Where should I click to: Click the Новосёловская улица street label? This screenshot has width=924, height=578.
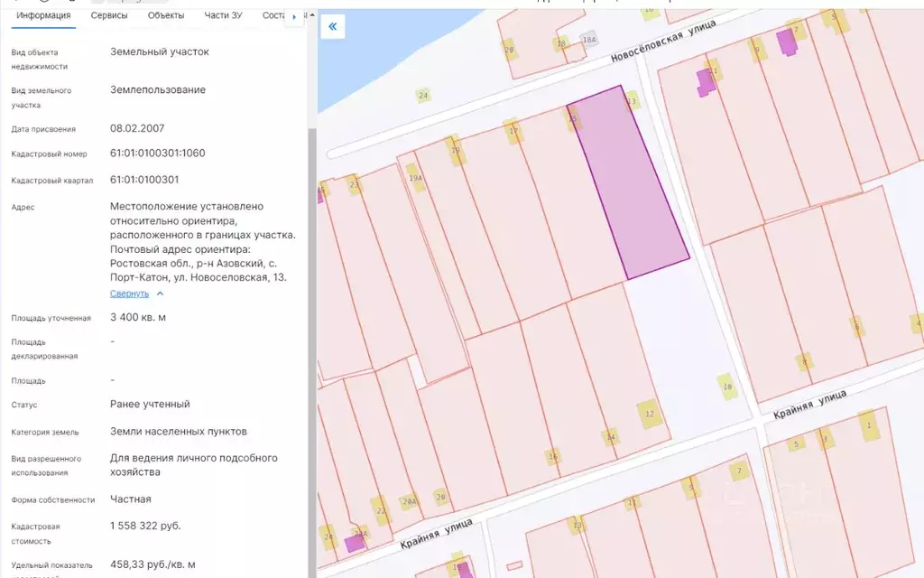pos(663,40)
